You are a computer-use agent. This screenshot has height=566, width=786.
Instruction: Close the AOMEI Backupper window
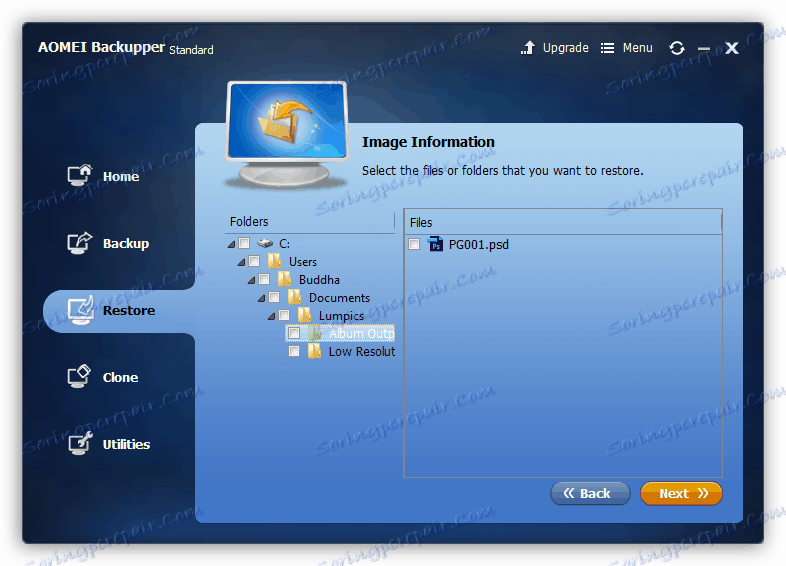[732, 48]
